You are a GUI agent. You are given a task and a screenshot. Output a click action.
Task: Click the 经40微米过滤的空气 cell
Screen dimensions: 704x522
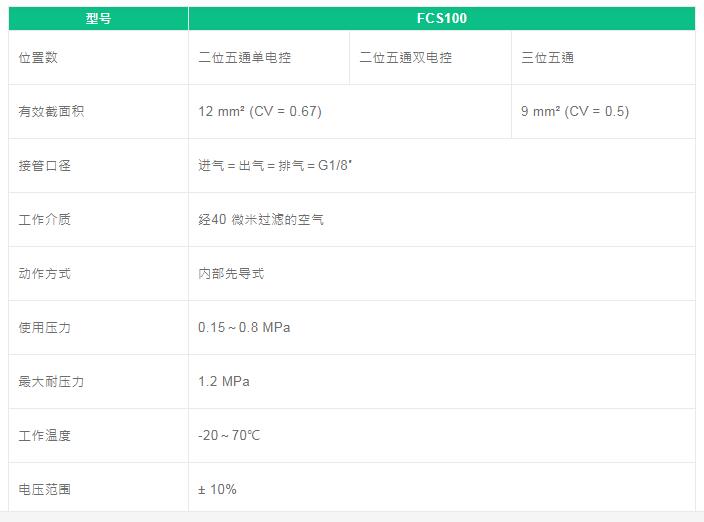coord(261,220)
